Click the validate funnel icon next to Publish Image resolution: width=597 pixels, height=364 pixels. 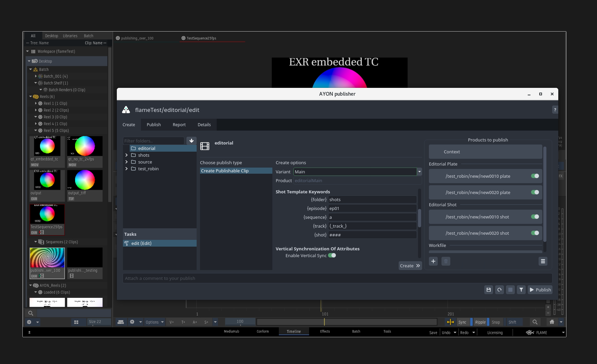(x=521, y=290)
